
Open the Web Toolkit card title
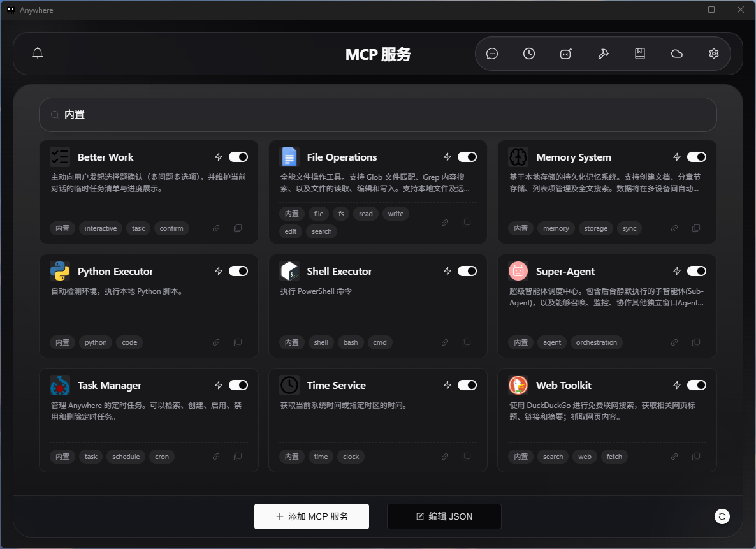pyautogui.click(x=563, y=386)
